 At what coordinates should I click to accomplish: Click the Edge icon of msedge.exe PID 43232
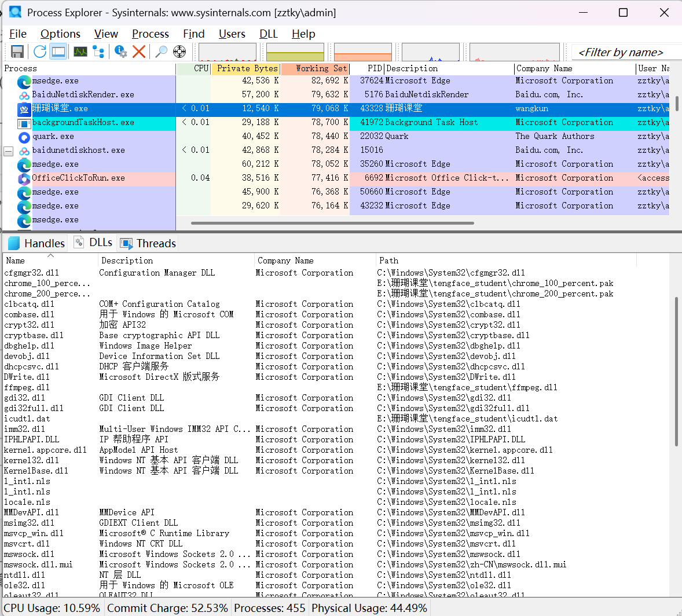coord(24,207)
